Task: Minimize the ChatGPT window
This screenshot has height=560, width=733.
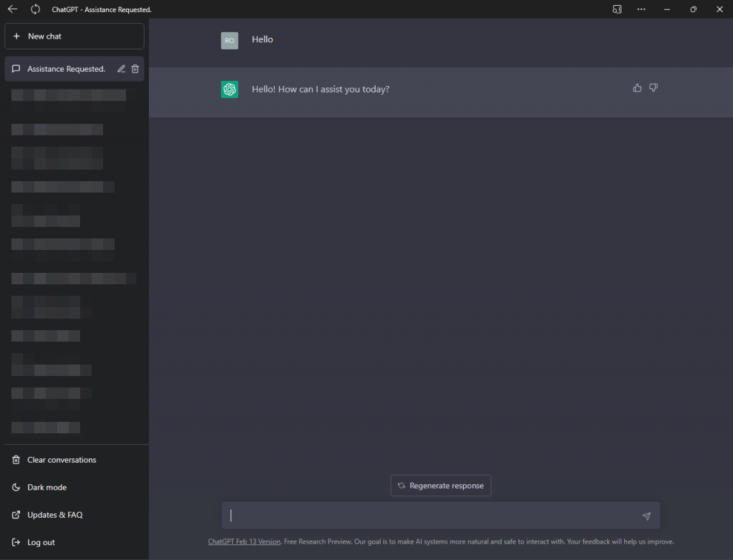Action: pyautogui.click(x=667, y=9)
